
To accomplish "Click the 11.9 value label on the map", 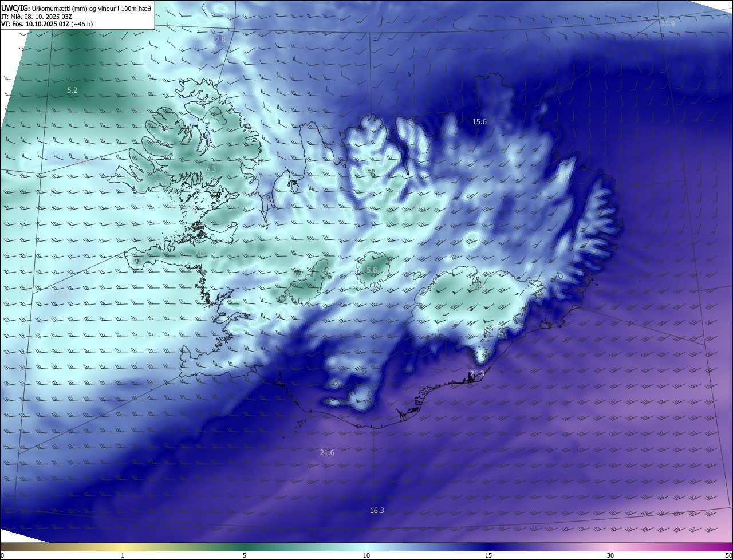I will point(668,23).
